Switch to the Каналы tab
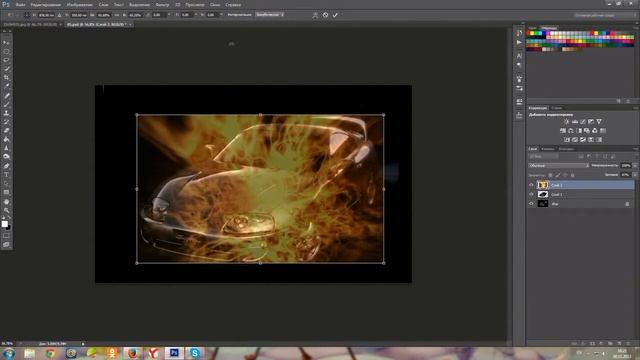Screen dimensions: 640x360 tap(548, 149)
